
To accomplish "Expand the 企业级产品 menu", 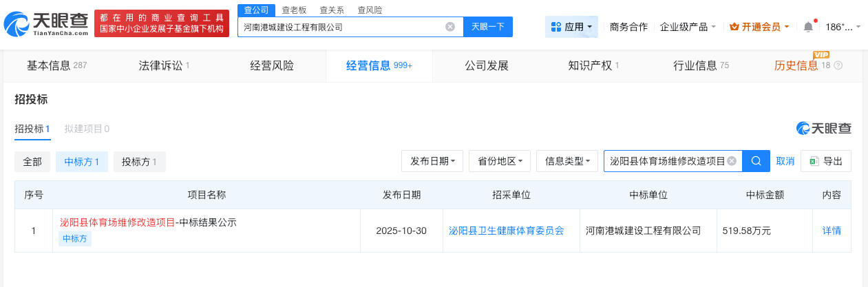I will coord(688,27).
